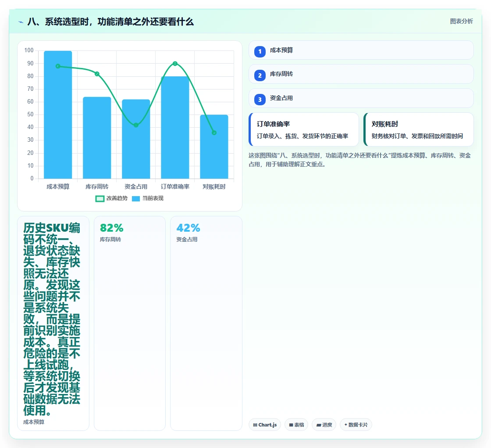Click the 成本预算 bar in chart
Viewport: 491px width, 448px height.
58,115
